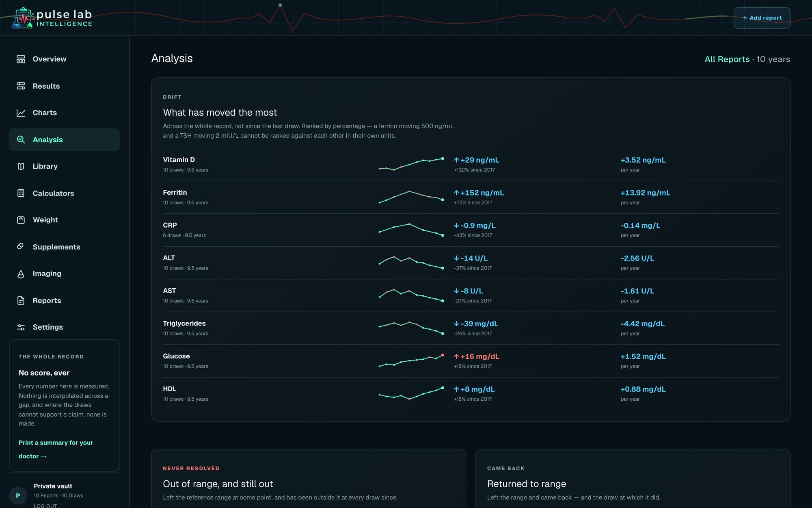Viewport: 812px width, 508px height.
Task: Click the Vitamin D sparkline chart
Action: 411,164
